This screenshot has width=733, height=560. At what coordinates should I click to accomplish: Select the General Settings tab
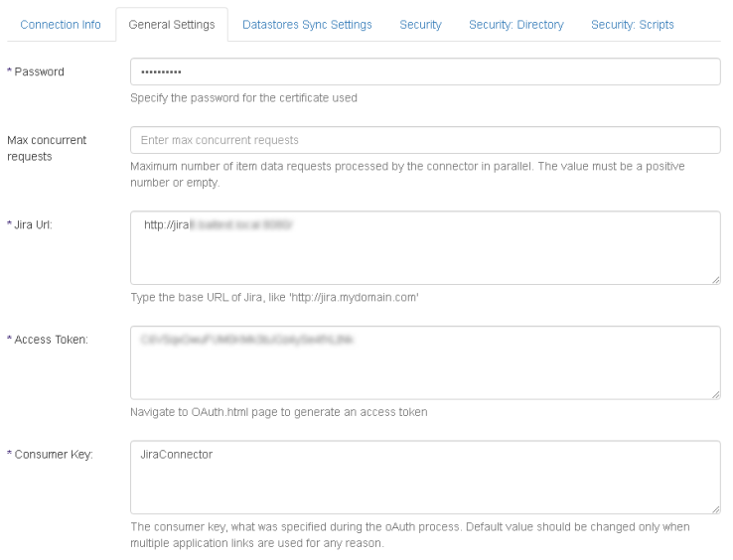pos(171,25)
